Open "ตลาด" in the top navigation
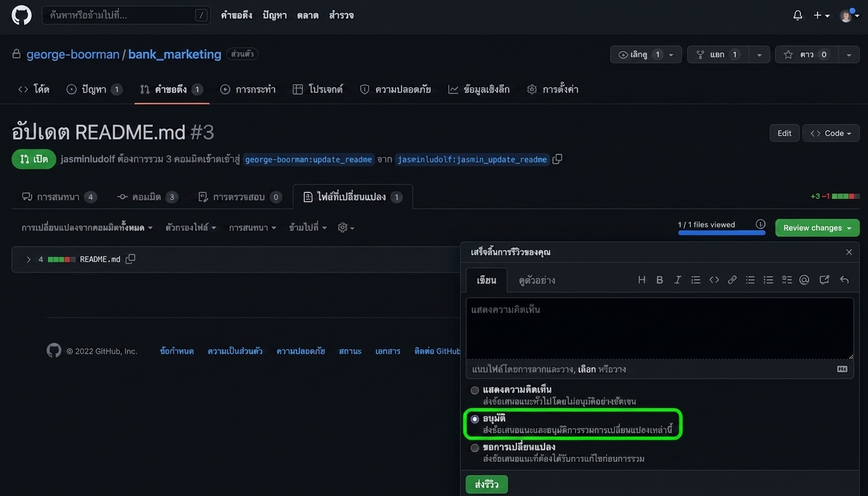Viewport: 868px width, 496px height. pyautogui.click(x=308, y=15)
